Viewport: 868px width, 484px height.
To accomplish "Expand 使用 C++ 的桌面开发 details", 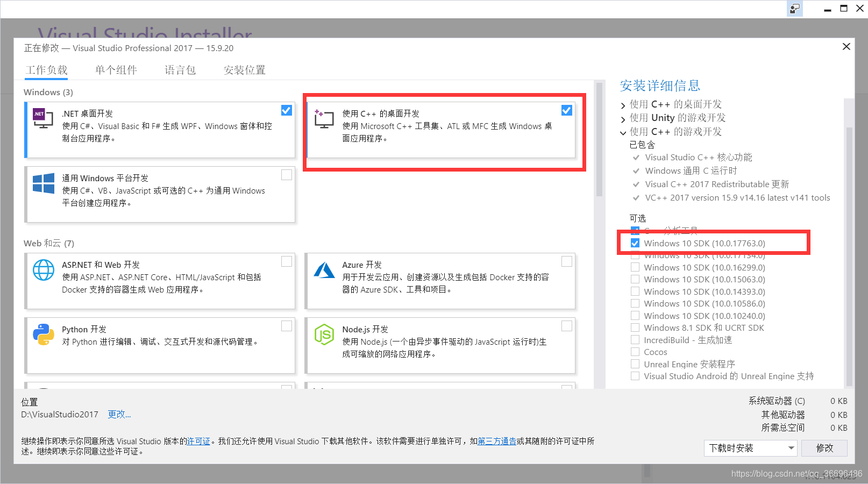I will 623,105.
